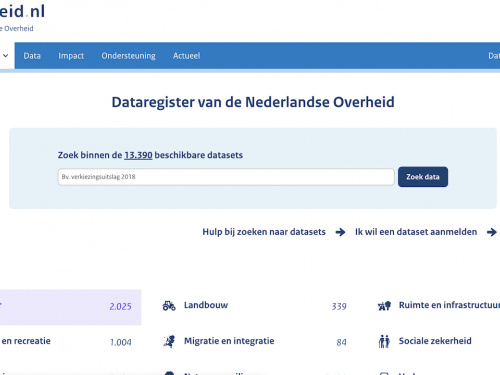
Task: Click the 339 Landbouw dataset count
Action: [339, 306]
